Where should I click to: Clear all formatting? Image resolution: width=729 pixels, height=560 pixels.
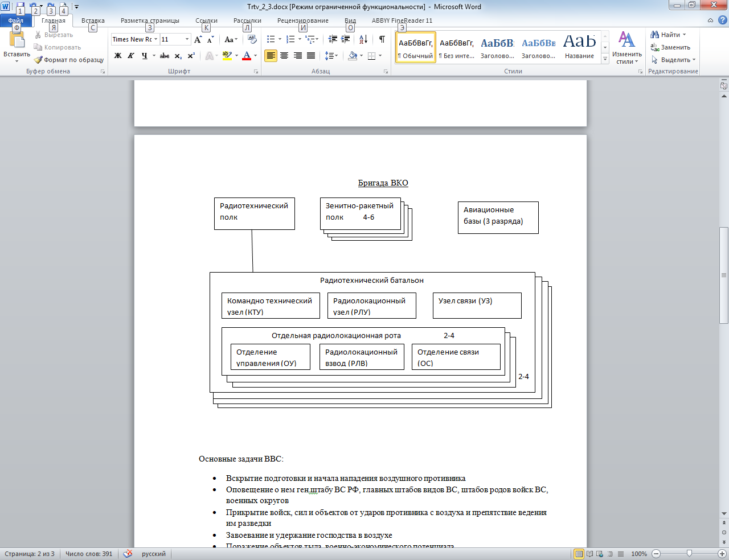[252, 39]
